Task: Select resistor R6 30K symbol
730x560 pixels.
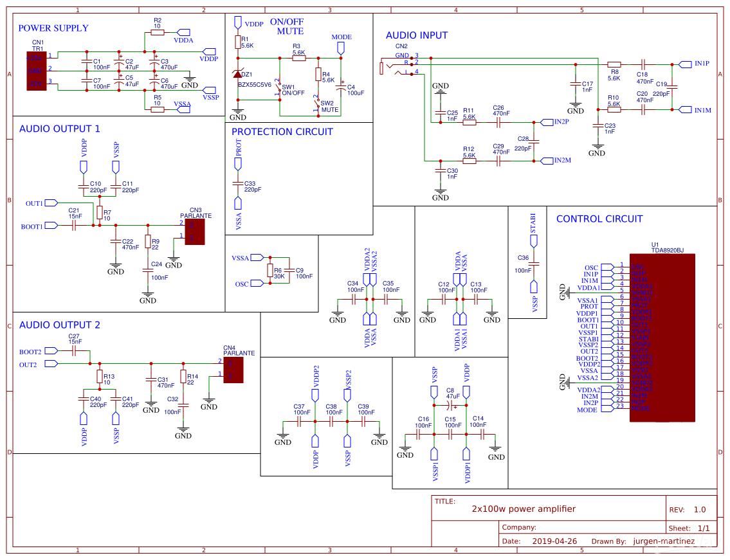Action: coord(270,271)
